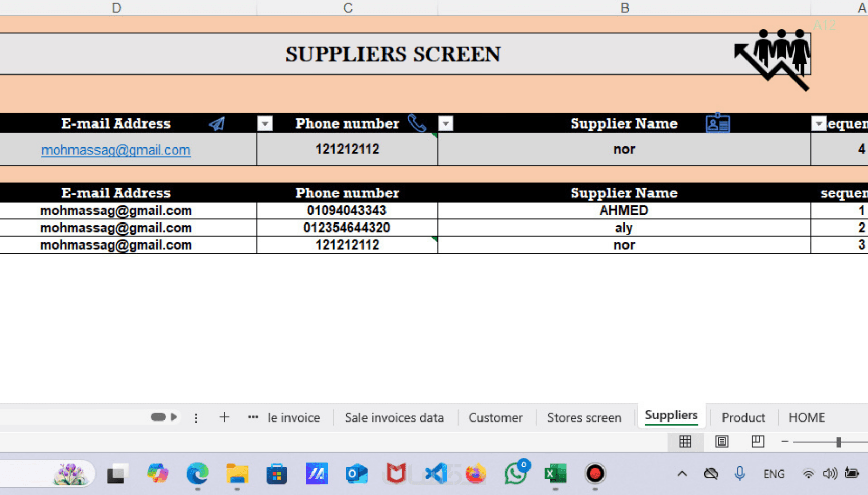Click the ID card icon beside Supplier Name
Viewport: 868px width, 495px height.
(717, 123)
